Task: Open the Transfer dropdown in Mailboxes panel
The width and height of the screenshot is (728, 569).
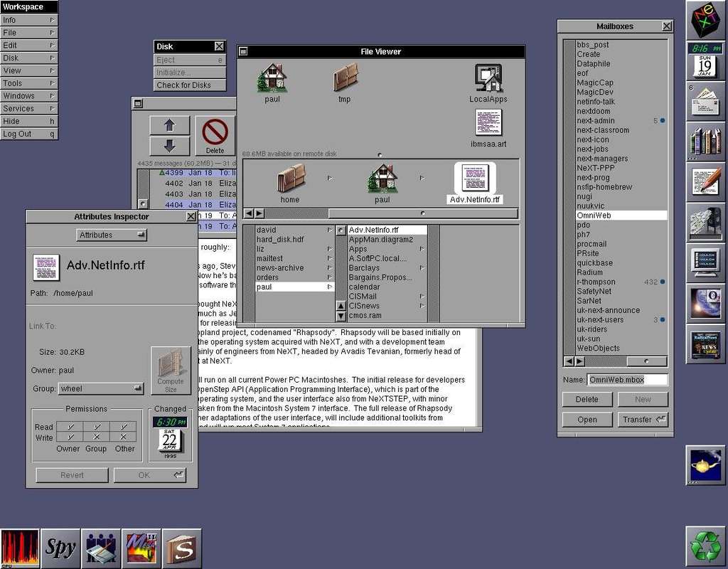Action: (x=643, y=420)
